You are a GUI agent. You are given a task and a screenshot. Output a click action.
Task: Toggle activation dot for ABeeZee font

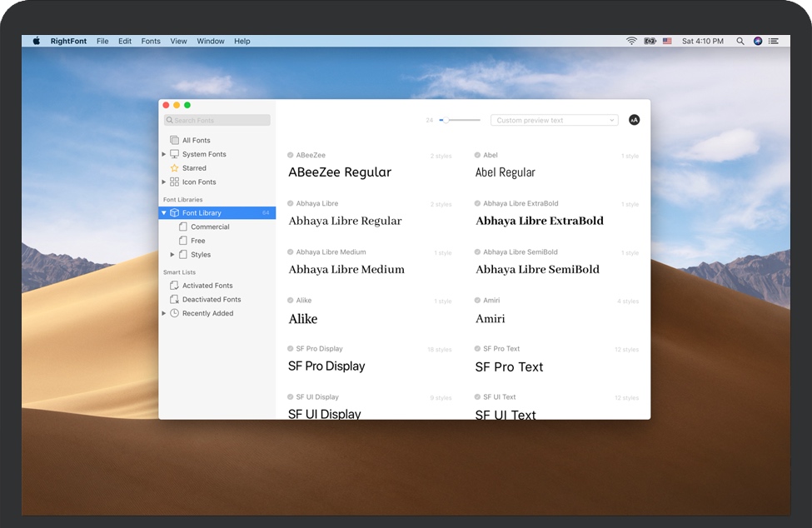click(291, 155)
